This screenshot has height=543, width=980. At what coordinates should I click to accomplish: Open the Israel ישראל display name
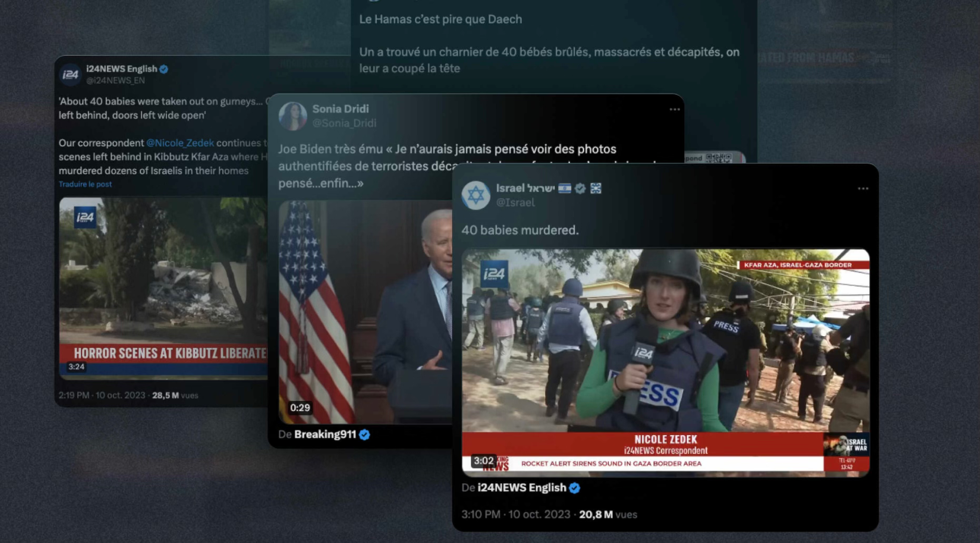click(525, 188)
